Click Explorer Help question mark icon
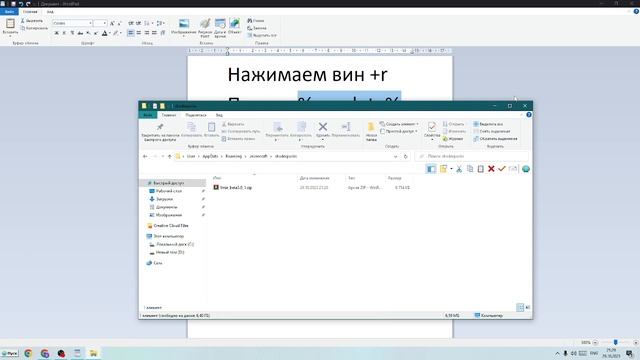 coord(529,115)
